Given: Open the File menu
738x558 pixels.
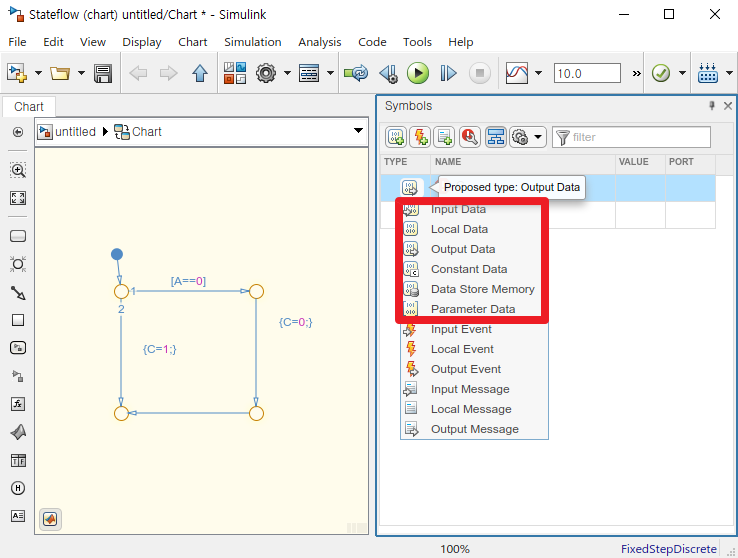Looking at the screenshot, I should tap(17, 42).
